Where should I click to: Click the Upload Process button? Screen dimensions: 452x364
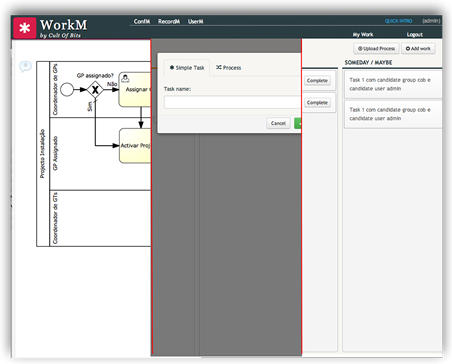376,48
